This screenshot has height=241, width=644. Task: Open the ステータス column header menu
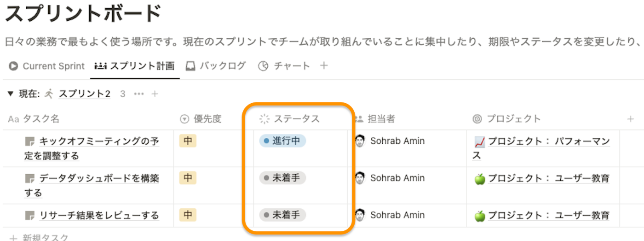point(289,119)
